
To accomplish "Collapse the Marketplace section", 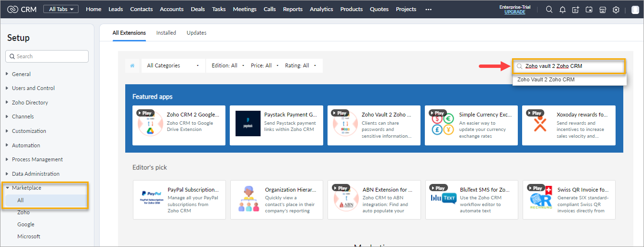I will [26, 188].
